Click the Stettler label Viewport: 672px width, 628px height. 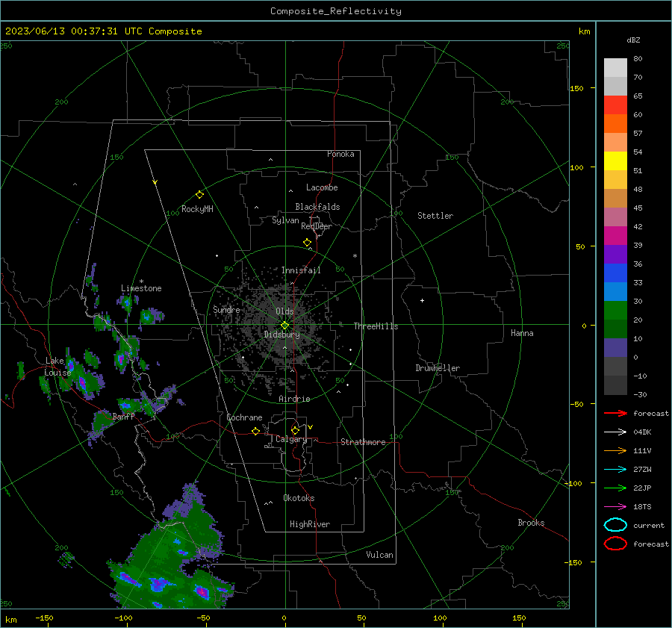point(435,216)
